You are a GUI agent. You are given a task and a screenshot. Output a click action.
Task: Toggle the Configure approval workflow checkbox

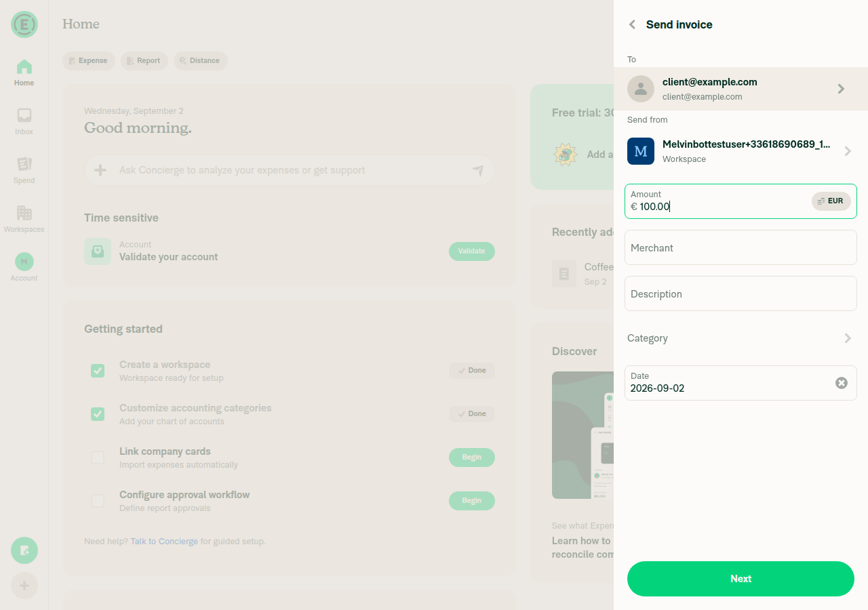tap(98, 501)
